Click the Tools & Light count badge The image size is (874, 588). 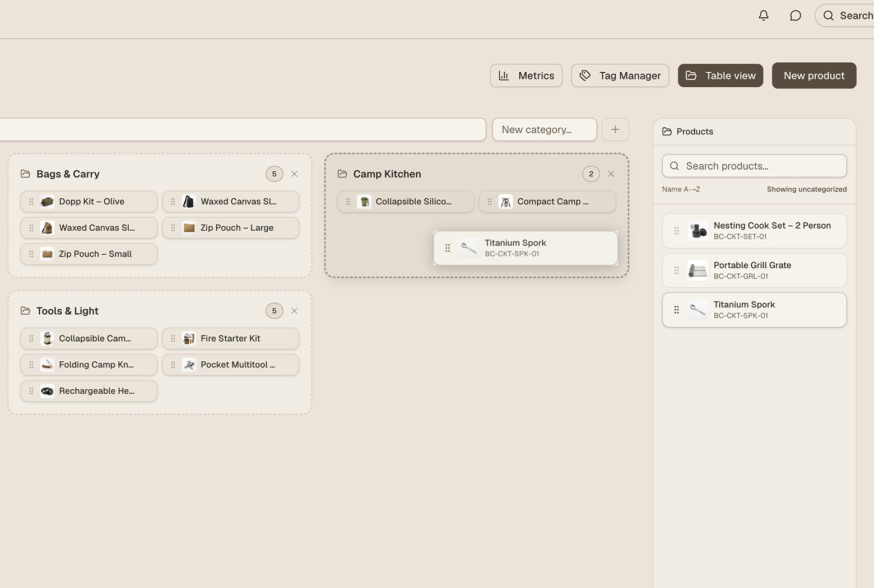(x=274, y=311)
